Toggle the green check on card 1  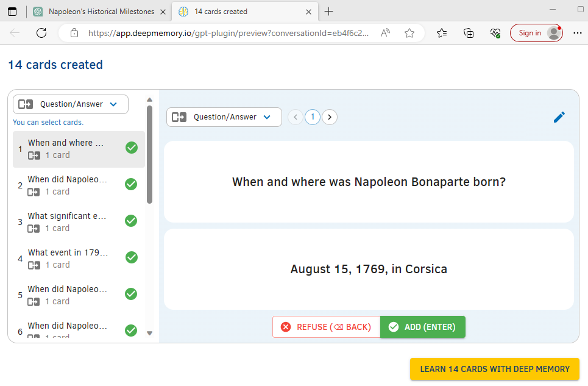[131, 148]
